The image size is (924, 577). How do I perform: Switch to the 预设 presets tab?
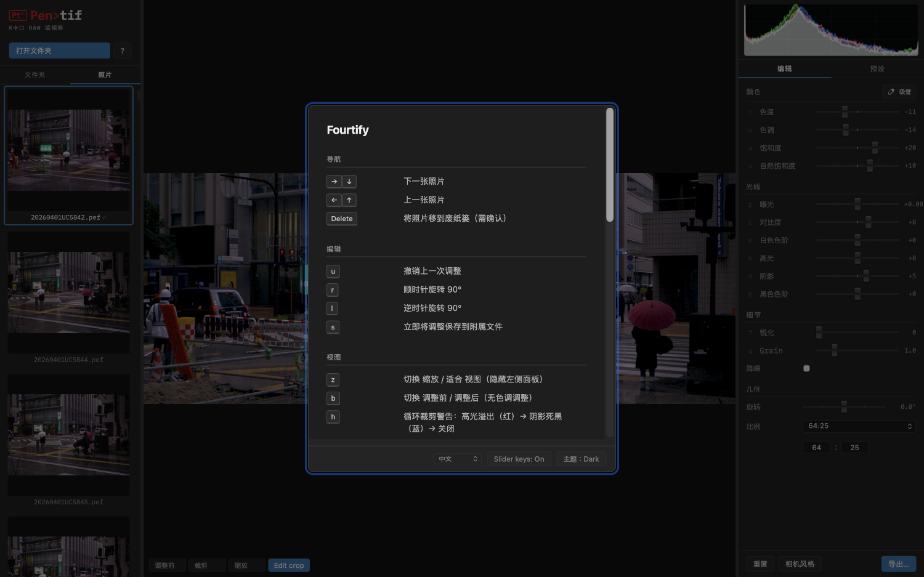coord(877,68)
